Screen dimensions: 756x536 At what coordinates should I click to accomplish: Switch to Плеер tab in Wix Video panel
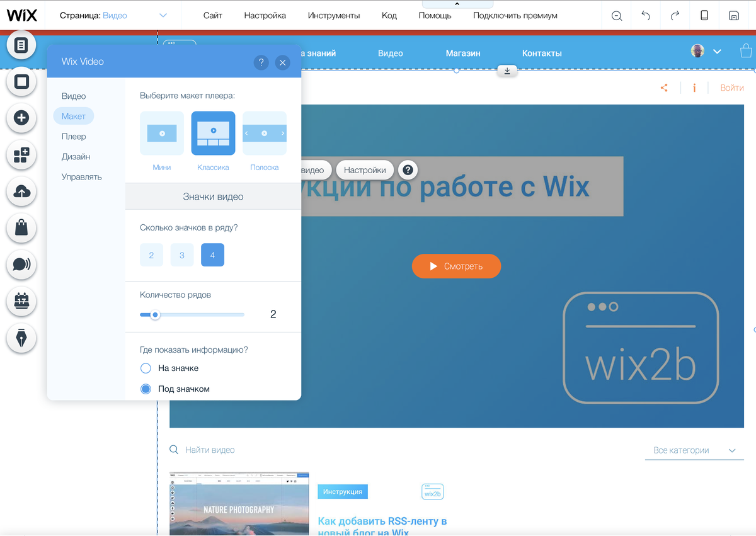pyautogui.click(x=74, y=137)
